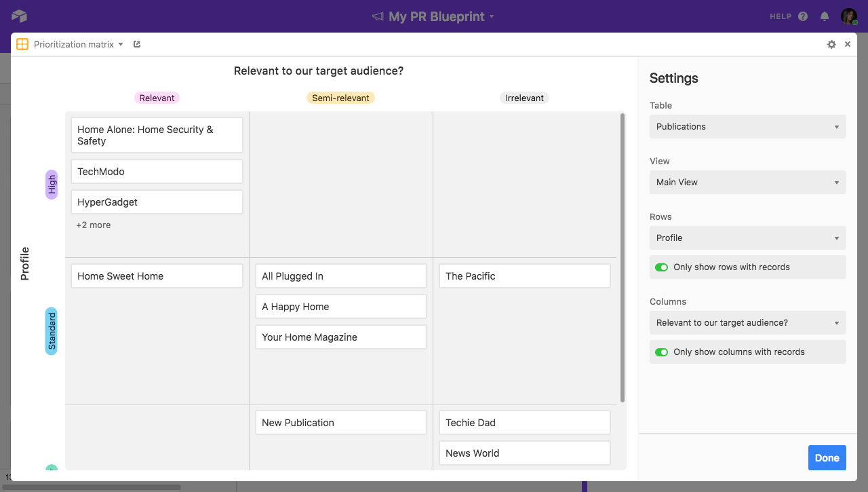Open the Table dropdown showing Publications
Image resolution: width=868 pixels, height=492 pixels.
(748, 126)
